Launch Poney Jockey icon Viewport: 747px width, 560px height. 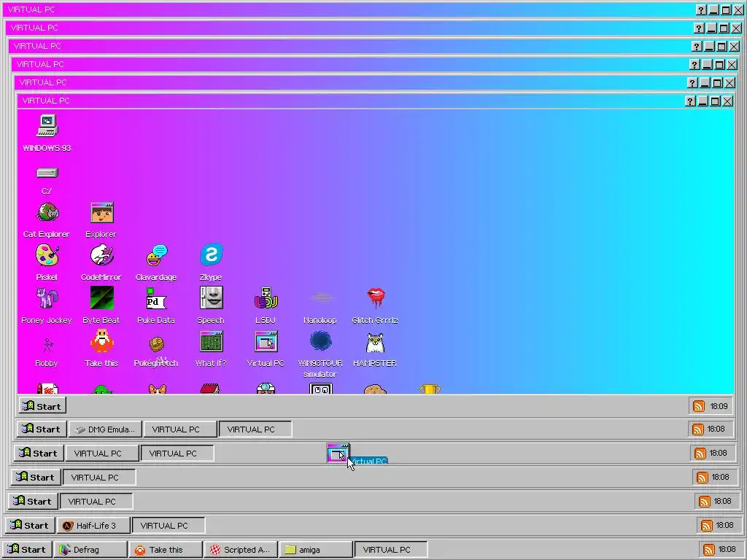(47, 298)
